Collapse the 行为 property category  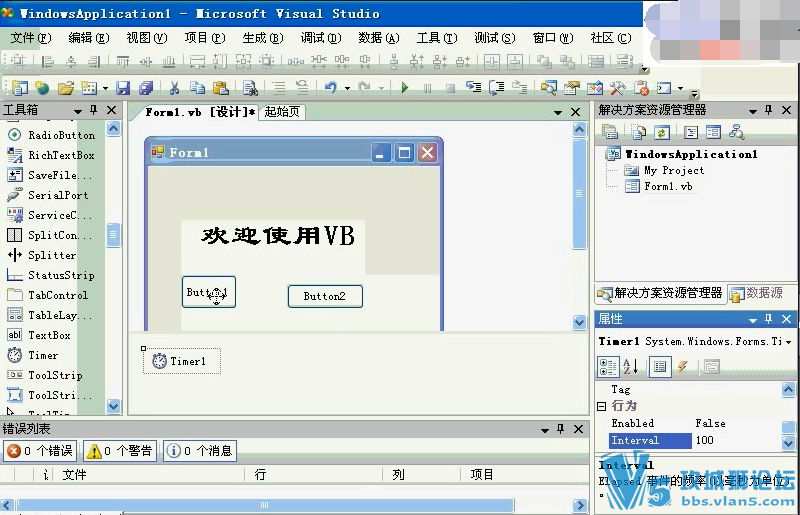click(602, 406)
